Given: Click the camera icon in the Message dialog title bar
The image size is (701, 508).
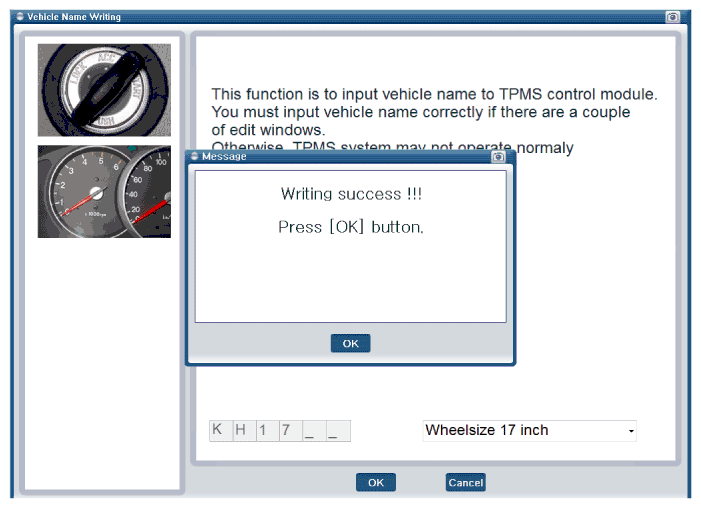Looking at the screenshot, I should 498,157.
